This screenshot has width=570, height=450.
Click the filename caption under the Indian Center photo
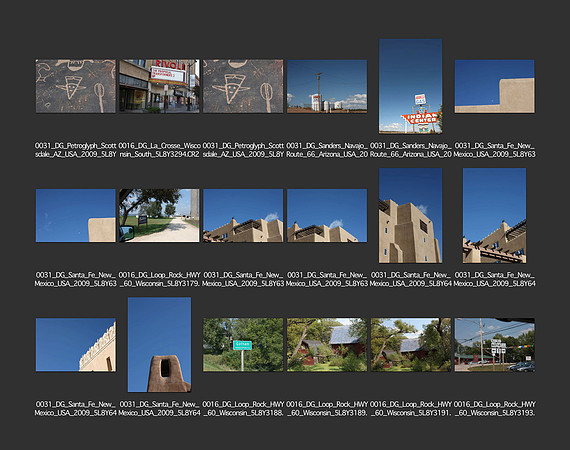coord(410,150)
